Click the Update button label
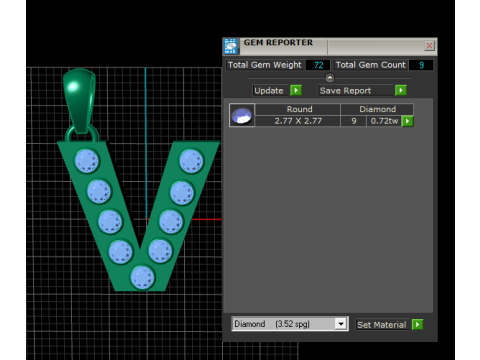Viewport: 480px width, 360px height. [271, 91]
